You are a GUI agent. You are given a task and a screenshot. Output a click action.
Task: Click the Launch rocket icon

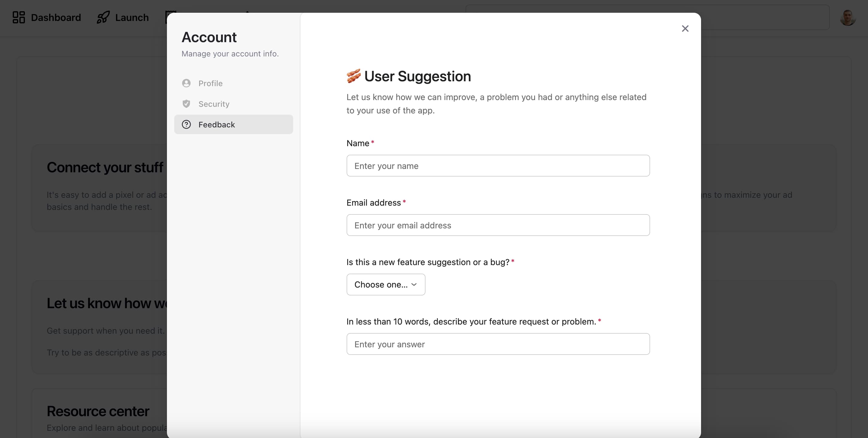pyautogui.click(x=103, y=17)
